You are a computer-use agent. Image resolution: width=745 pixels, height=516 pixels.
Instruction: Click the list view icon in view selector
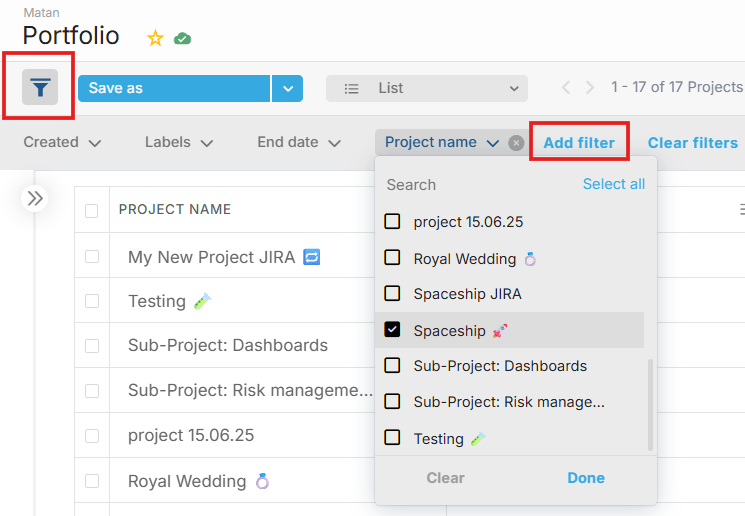(x=352, y=88)
